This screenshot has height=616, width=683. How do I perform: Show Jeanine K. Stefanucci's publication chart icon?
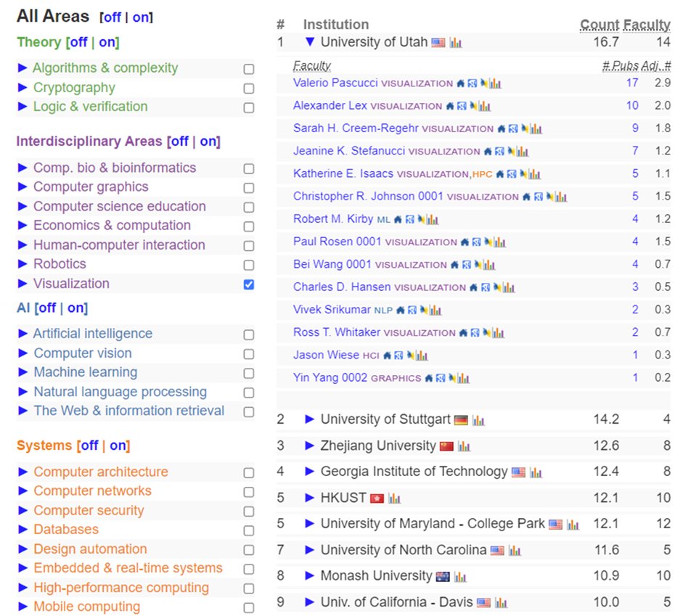tap(523, 152)
